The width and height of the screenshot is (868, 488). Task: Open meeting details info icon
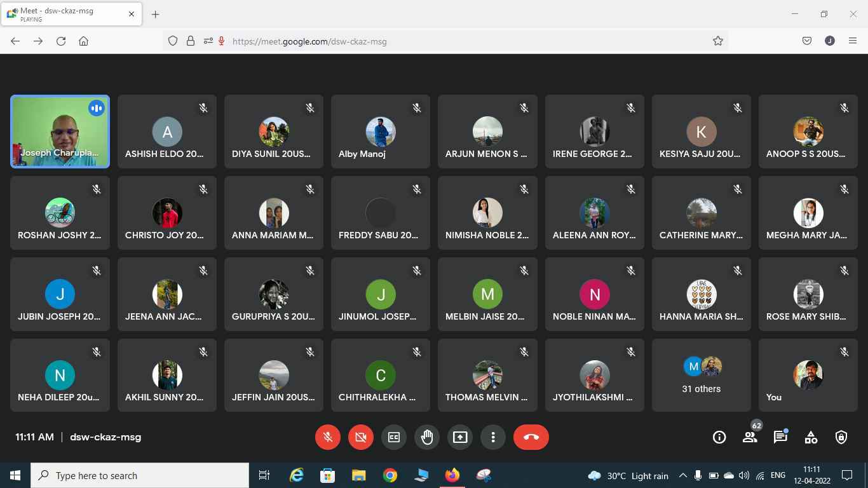[x=719, y=437]
